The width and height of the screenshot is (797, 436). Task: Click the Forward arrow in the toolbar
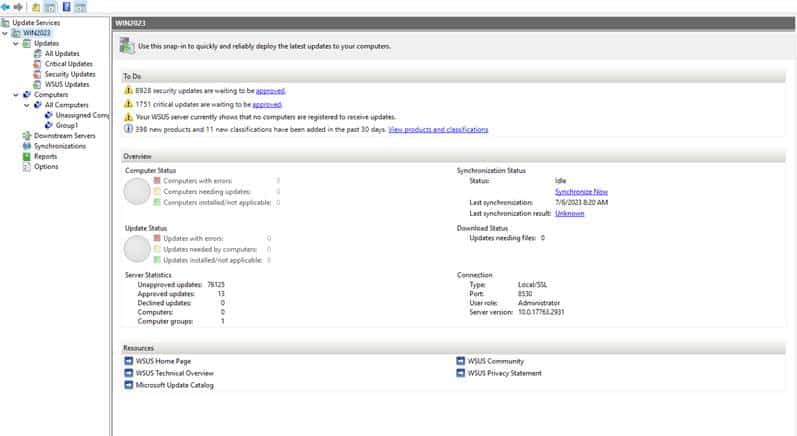18,7
